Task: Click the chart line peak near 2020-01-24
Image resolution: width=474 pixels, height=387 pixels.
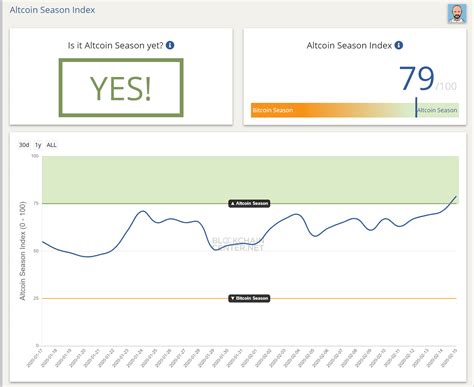Action: [x=143, y=211]
